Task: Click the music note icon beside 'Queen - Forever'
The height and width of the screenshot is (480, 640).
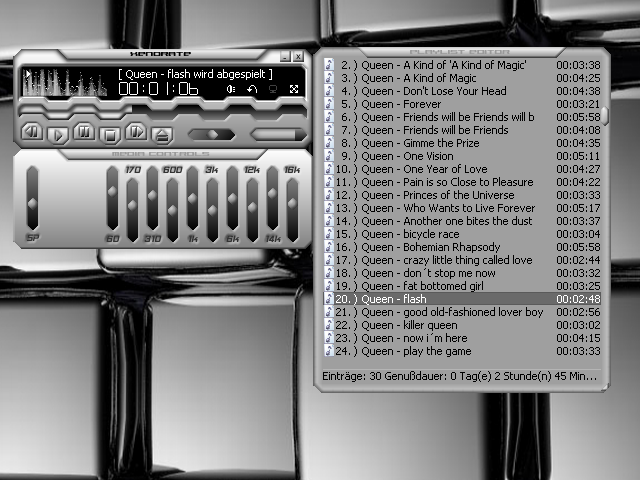Action: (329, 104)
